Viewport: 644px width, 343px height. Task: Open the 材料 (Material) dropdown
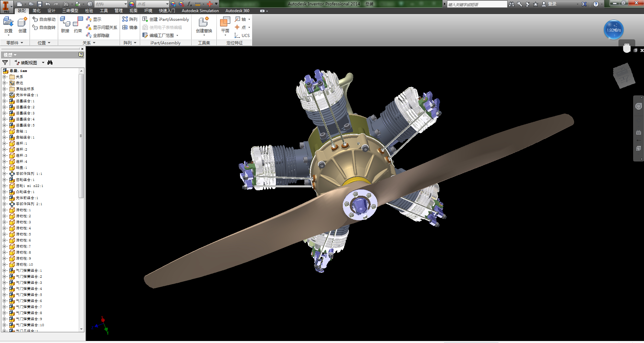coord(125,4)
